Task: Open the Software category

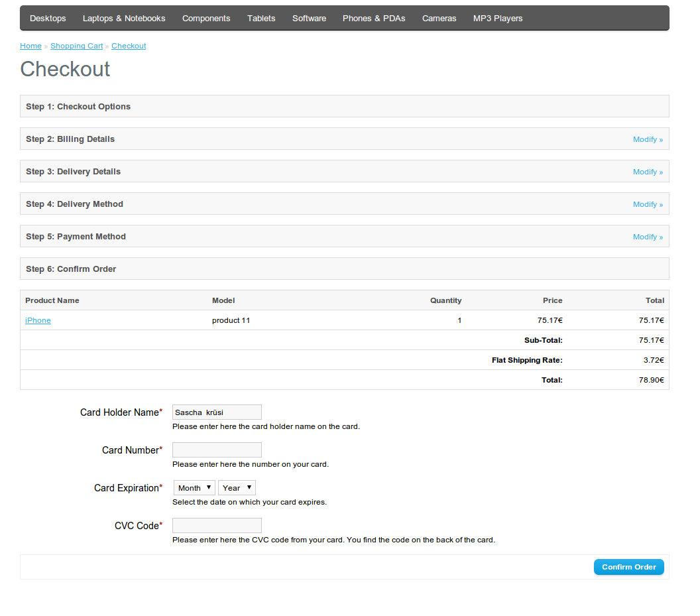Action: pos(309,18)
